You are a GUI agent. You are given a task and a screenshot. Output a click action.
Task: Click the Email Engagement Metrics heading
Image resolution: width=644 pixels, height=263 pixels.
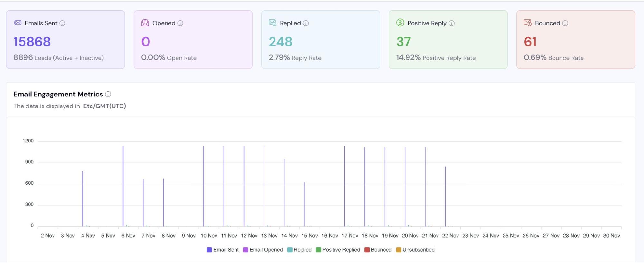[x=58, y=94]
